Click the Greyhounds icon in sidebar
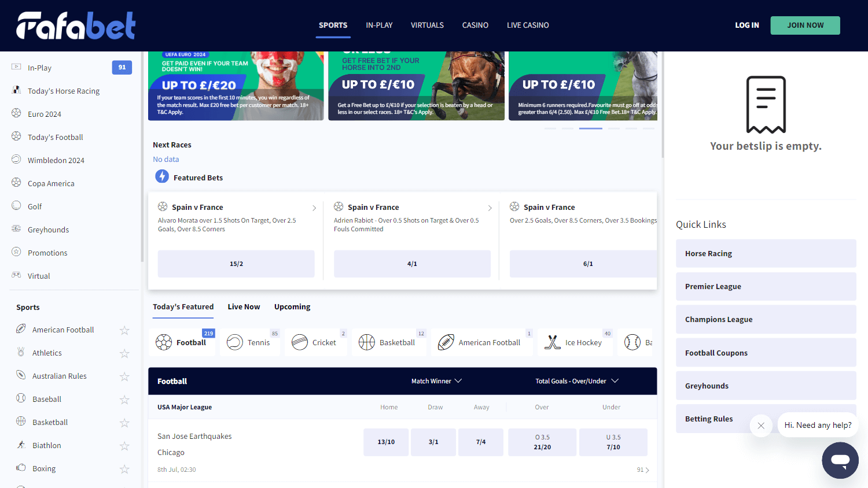Image resolution: width=868 pixels, height=488 pixels. (x=16, y=229)
